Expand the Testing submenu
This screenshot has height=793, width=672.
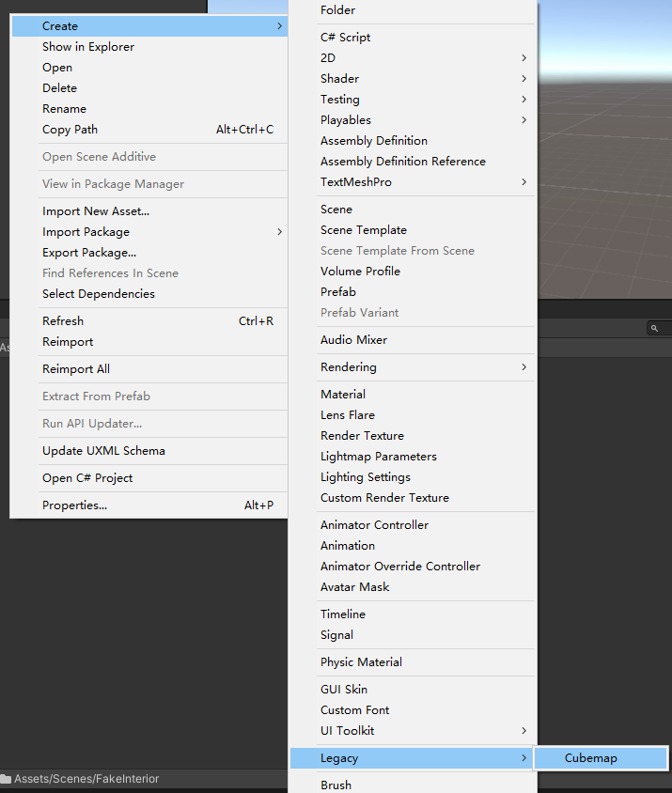[x=413, y=100]
